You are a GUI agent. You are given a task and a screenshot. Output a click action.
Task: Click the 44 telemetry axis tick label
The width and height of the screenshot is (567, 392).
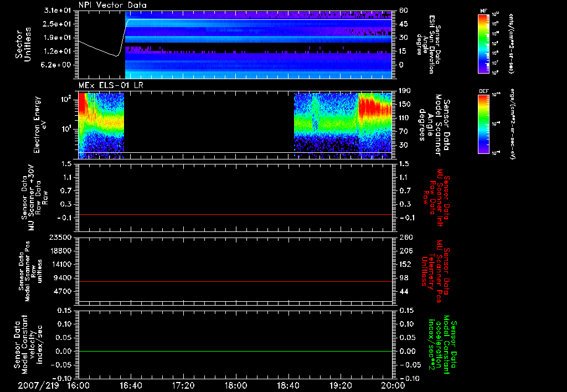pos(404,291)
